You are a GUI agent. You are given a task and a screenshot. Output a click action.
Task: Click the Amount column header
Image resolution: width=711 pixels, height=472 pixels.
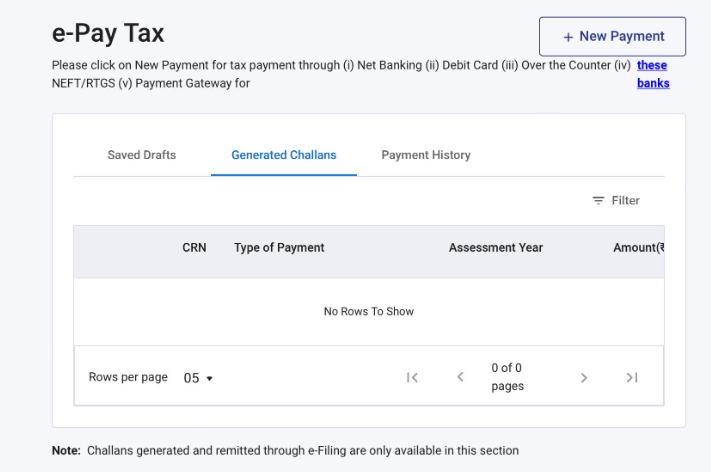[638, 248]
